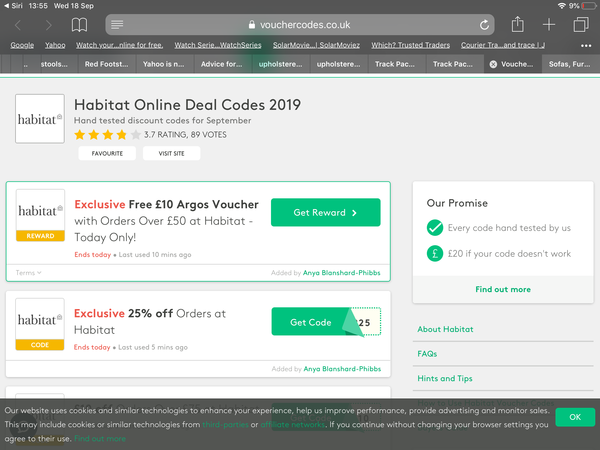Switch to Advice for... tab
Screen dimensions: 600x450
tap(222, 64)
